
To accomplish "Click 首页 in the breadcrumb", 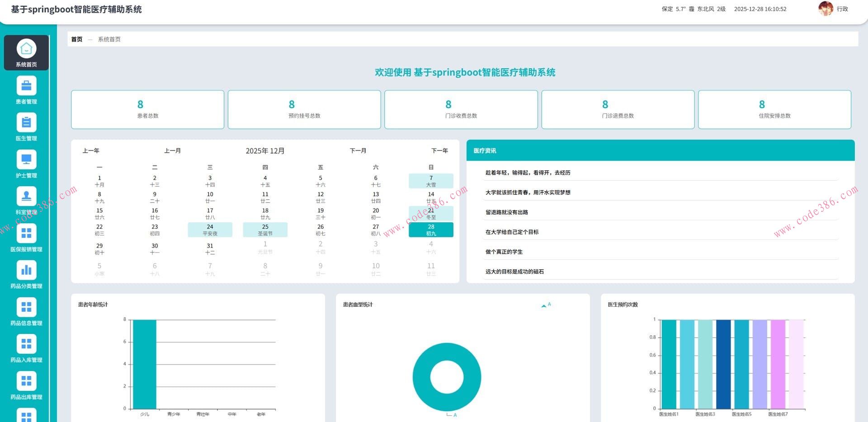I will click(76, 39).
